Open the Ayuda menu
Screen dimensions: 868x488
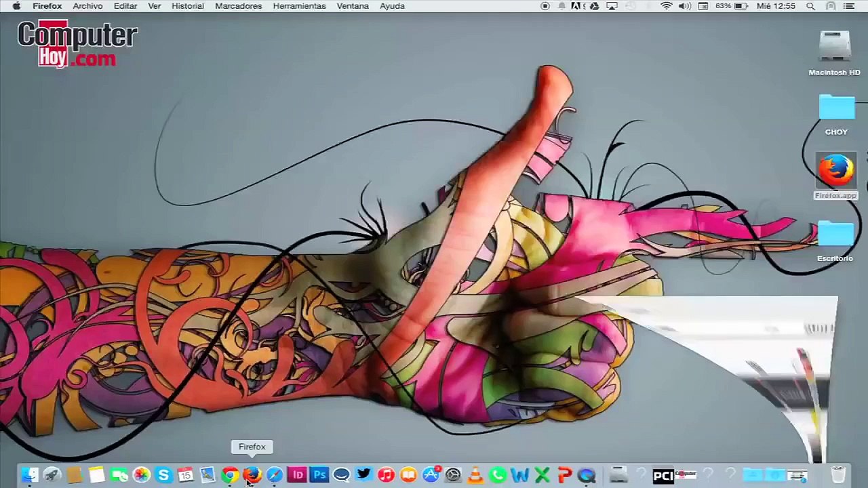392,6
